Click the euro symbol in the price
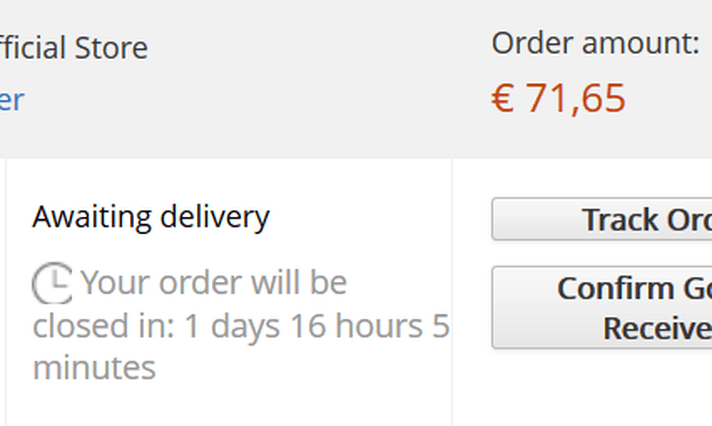 click(503, 98)
